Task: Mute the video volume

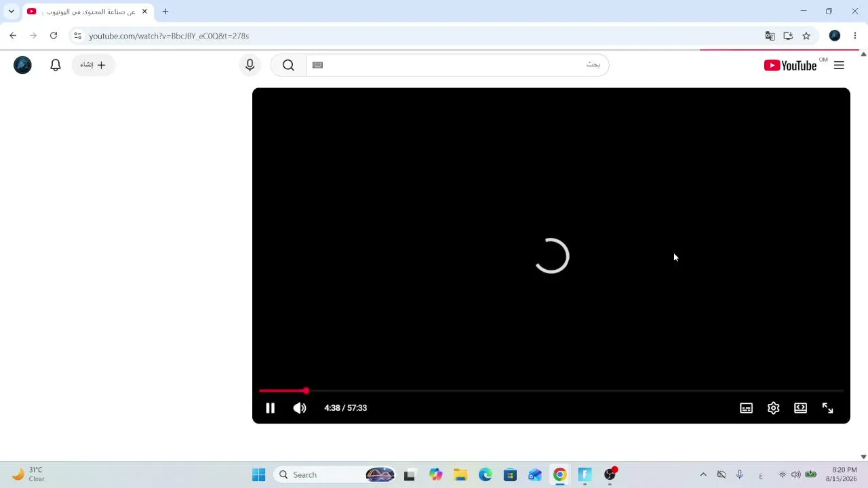Action: [300, 408]
